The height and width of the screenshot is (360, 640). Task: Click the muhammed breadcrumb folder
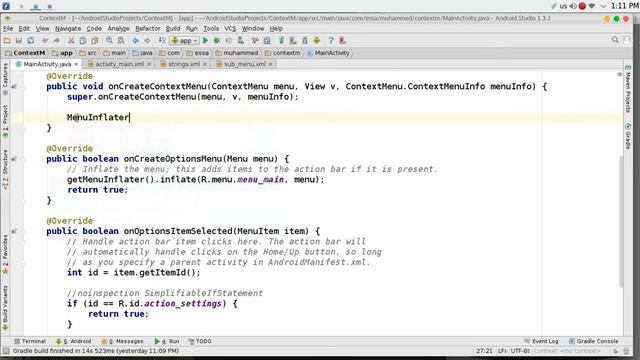(237, 53)
